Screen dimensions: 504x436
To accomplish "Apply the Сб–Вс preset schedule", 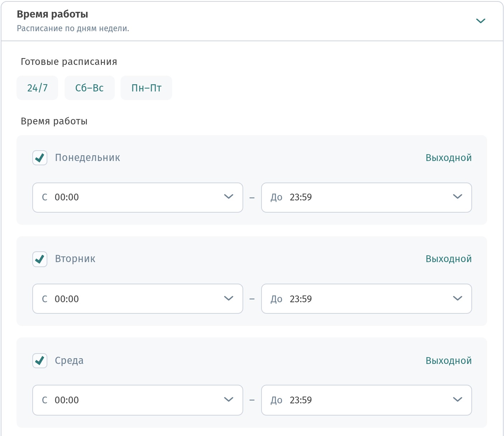I will 90,88.
